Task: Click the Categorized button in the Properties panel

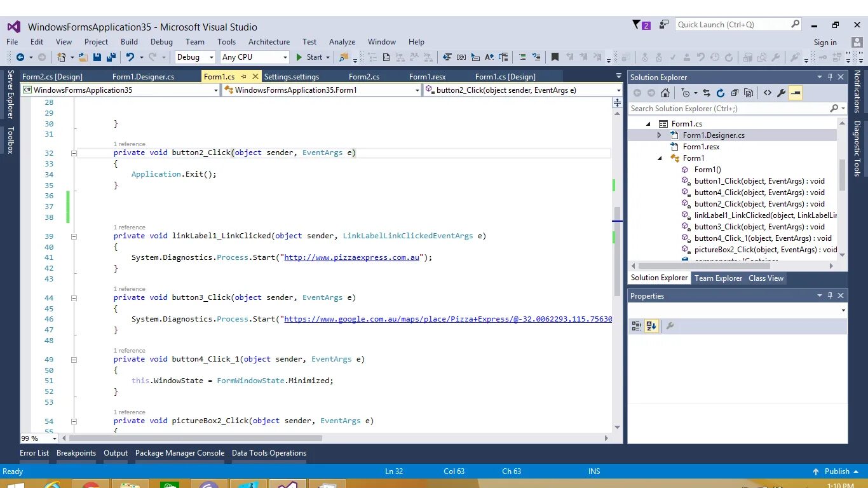Action: pos(637,326)
